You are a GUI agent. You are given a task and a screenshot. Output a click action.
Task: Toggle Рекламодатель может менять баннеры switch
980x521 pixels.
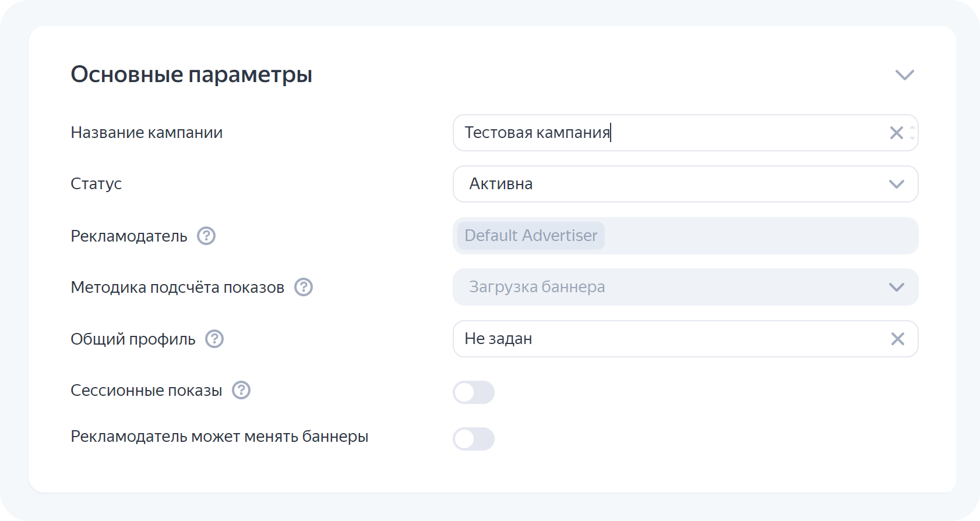(x=474, y=439)
